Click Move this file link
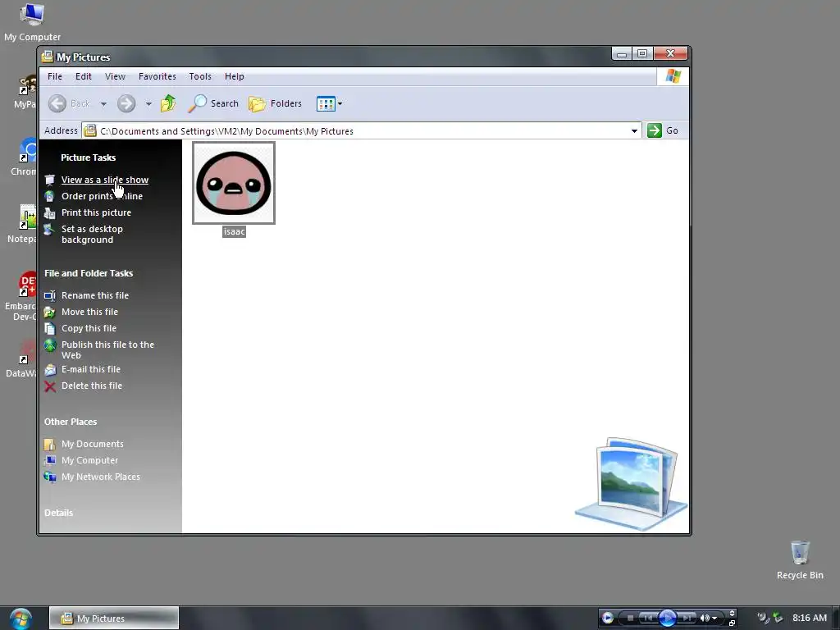The height and width of the screenshot is (630, 840). 89,312
